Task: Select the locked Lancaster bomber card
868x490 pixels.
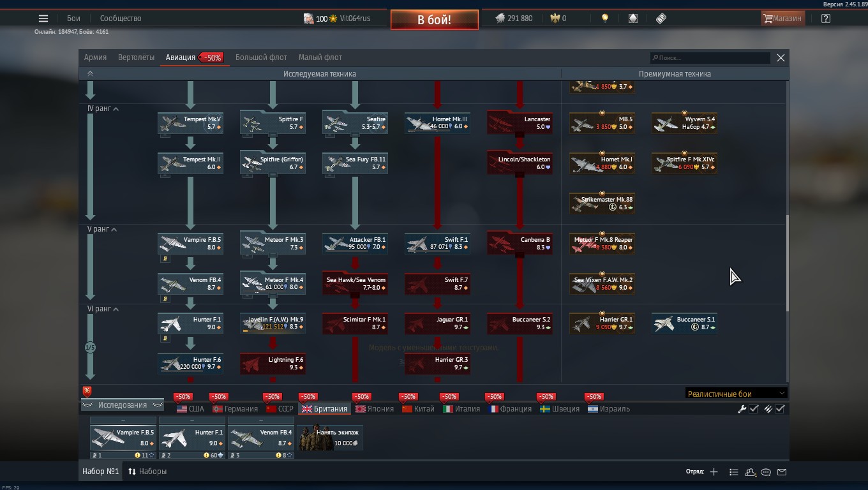Action: pyautogui.click(x=520, y=123)
